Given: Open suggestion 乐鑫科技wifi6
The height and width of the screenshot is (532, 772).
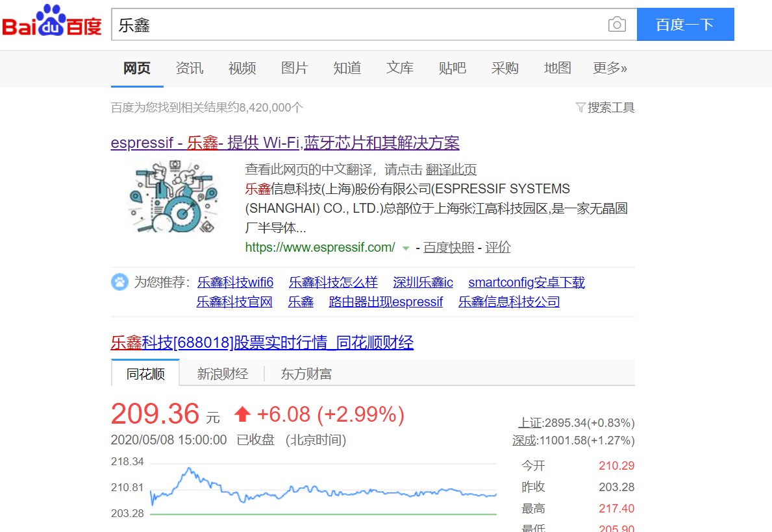Looking at the screenshot, I should pos(235,282).
